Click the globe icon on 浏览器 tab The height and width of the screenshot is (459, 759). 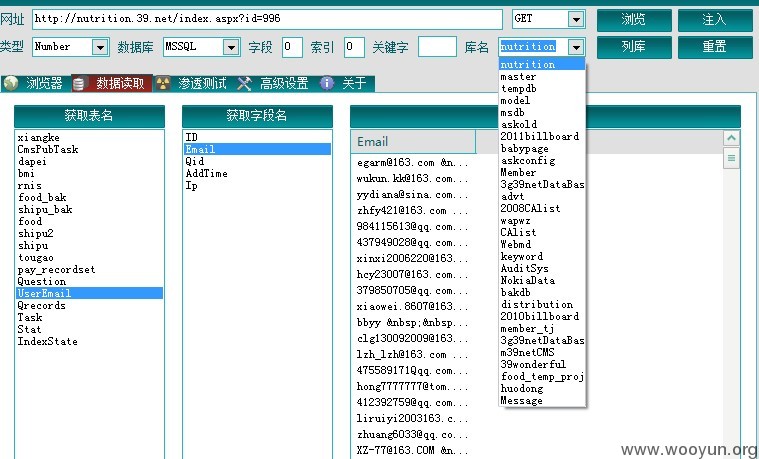pyautogui.click(x=11, y=83)
